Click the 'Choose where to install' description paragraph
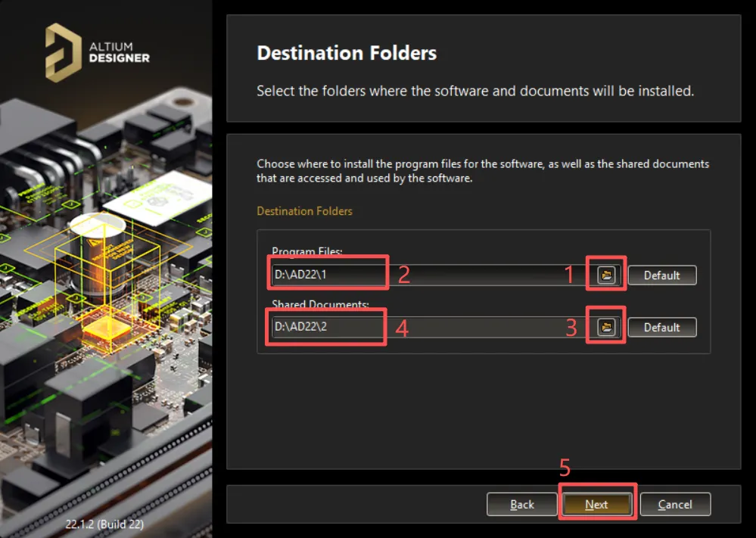Viewport: 756px width, 538px height. (483, 171)
